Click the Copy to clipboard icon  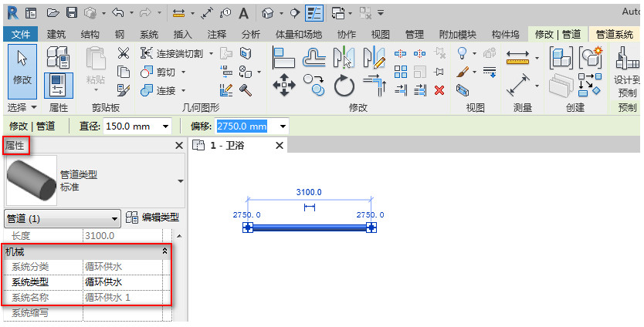tap(124, 72)
